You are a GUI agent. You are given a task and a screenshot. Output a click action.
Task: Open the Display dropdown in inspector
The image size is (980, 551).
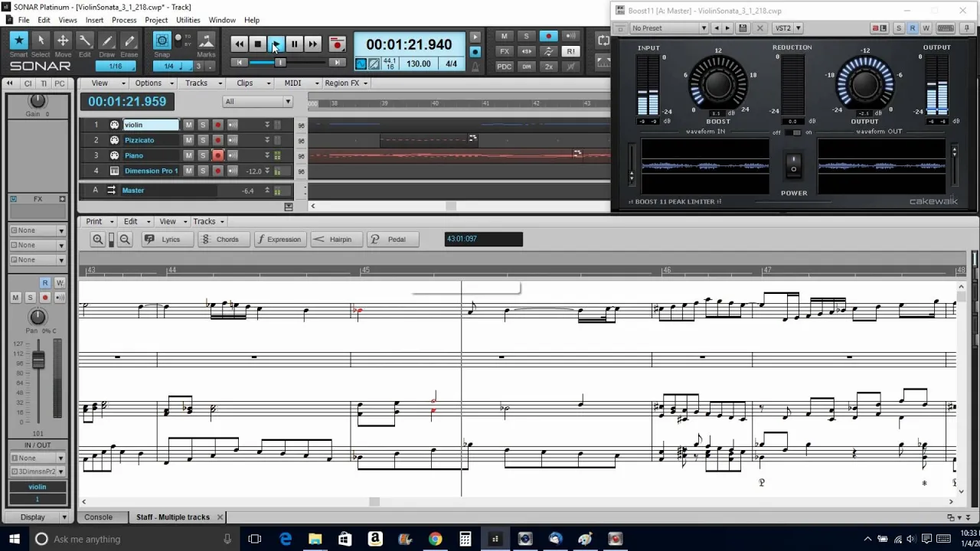click(x=38, y=517)
